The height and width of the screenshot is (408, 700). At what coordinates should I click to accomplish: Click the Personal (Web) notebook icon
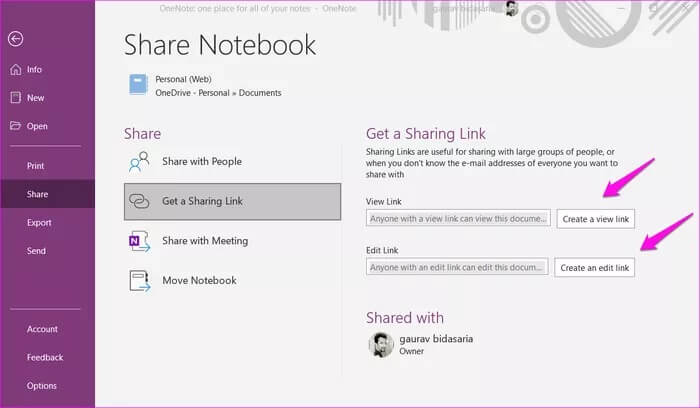pos(138,84)
